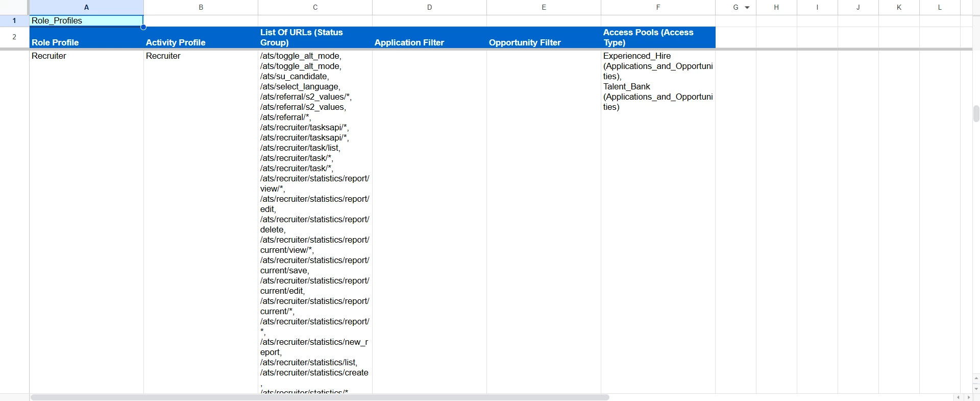Select column A header
Viewport: 980px width, 401px height.
(86, 8)
